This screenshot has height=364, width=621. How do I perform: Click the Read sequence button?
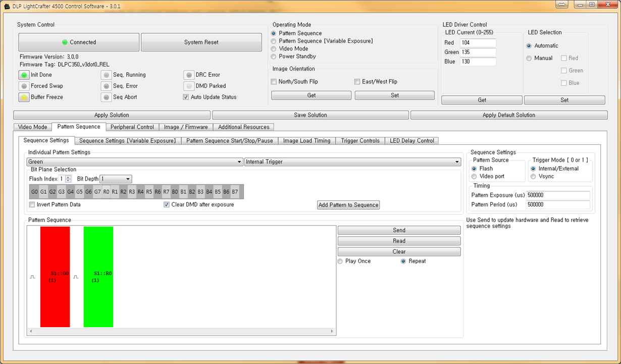tap(399, 241)
